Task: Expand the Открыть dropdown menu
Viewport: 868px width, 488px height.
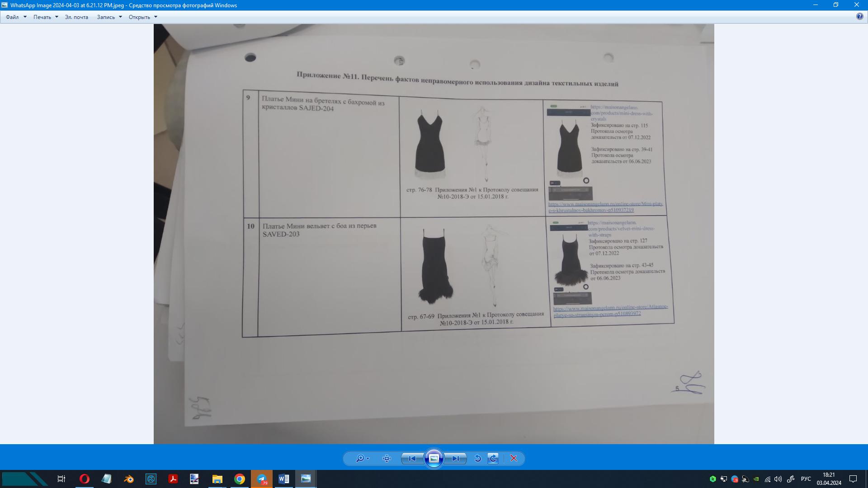Action: pos(156,17)
